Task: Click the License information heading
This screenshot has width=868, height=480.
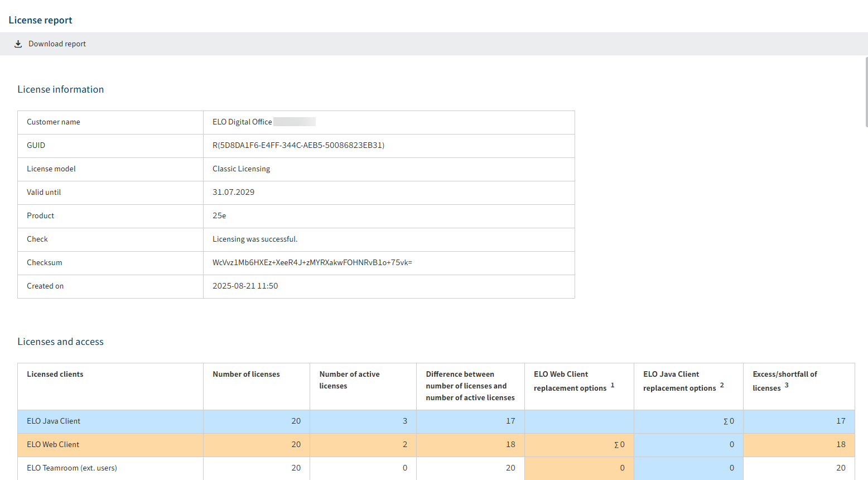Action: (60, 89)
